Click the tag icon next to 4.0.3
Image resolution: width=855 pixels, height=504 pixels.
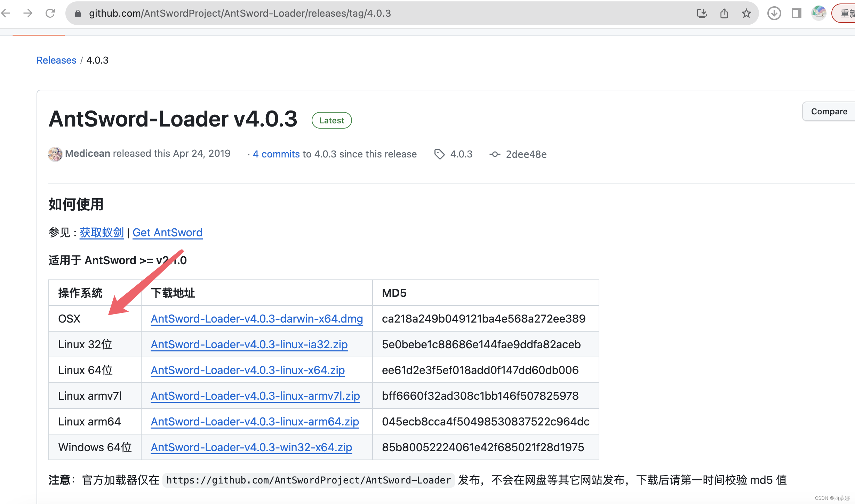coord(439,154)
